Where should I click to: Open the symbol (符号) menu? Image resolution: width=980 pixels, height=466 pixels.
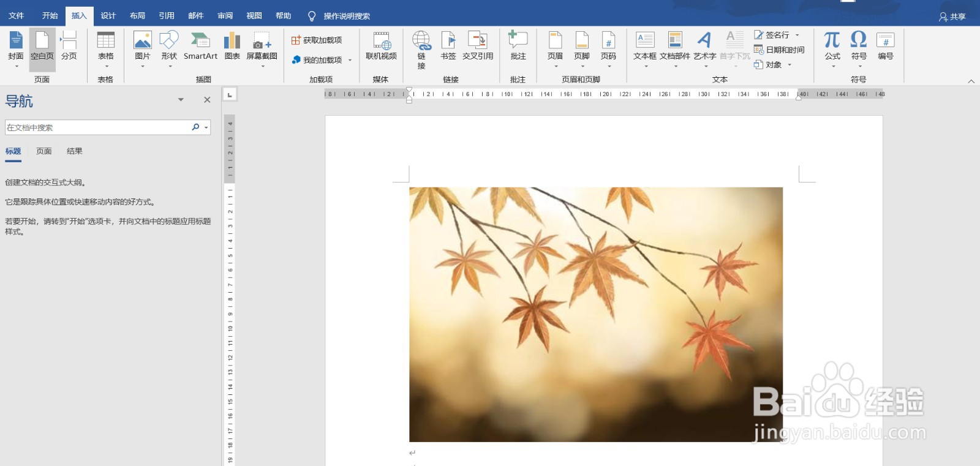(859, 49)
